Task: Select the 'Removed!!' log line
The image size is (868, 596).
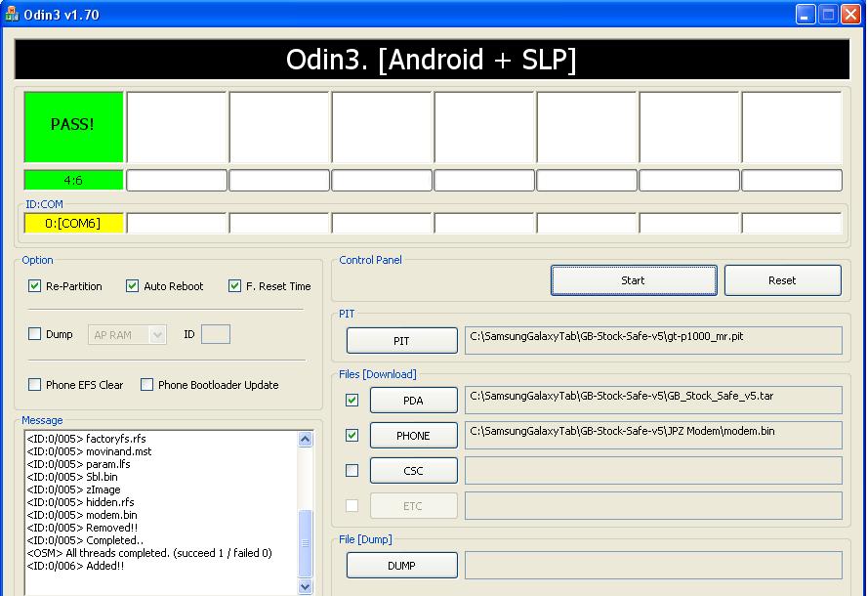Action: tap(82, 528)
